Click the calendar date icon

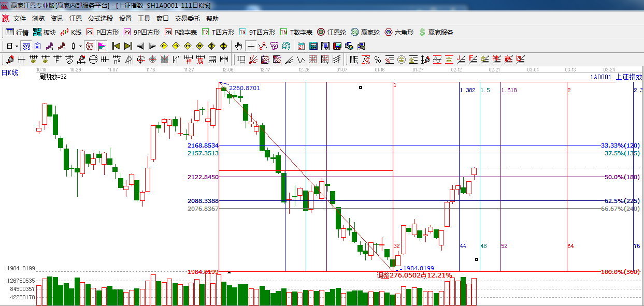tap(301, 46)
